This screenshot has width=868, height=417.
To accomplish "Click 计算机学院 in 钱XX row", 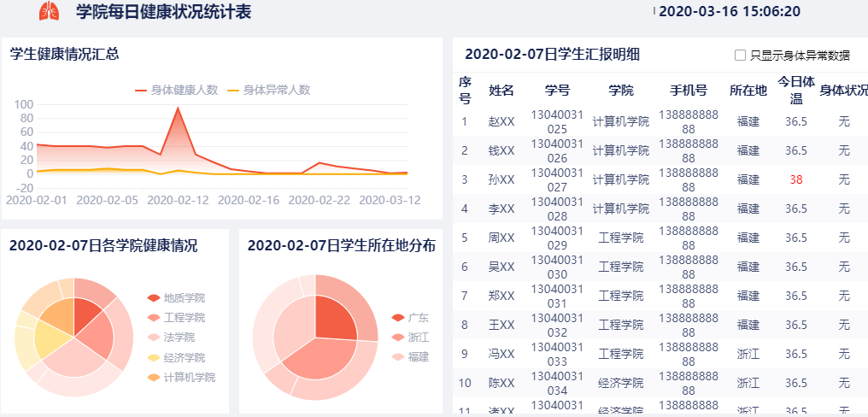I will (621, 150).
